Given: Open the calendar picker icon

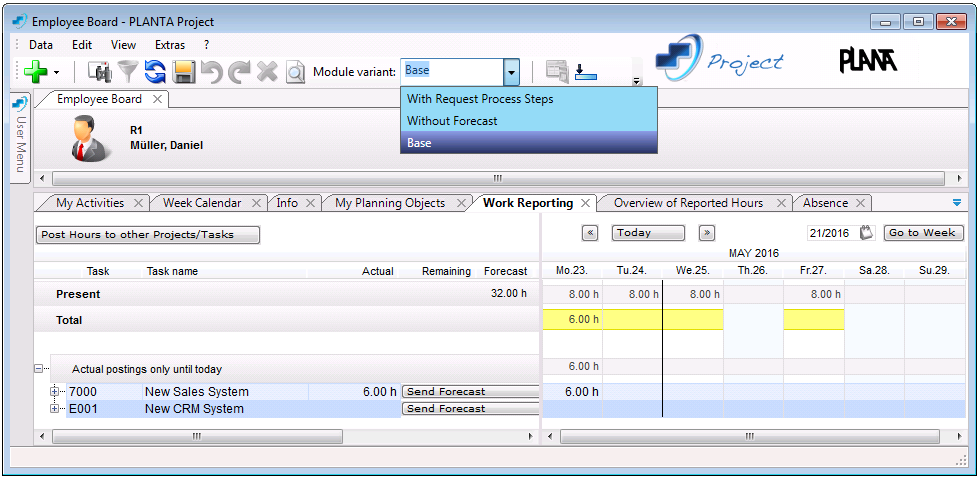Looking at the screenshot, I should 868,233.
